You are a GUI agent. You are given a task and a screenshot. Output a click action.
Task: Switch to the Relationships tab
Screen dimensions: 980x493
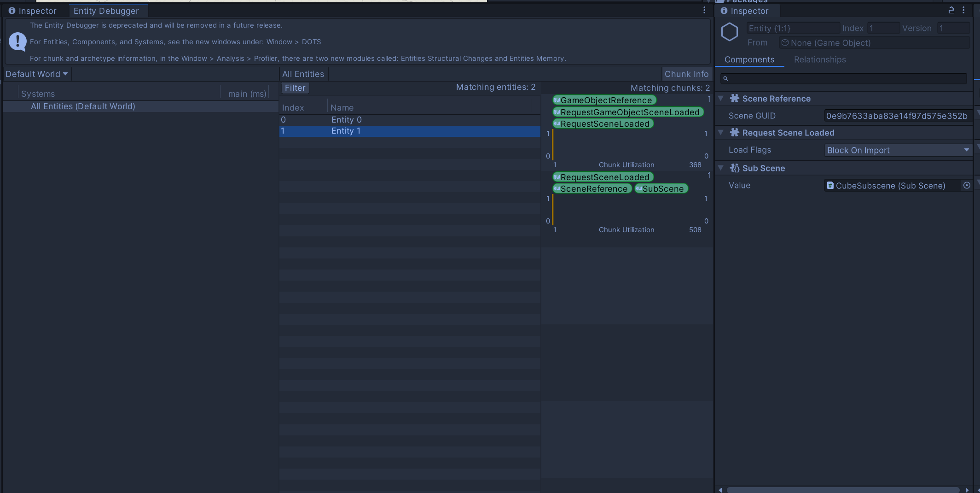pyautogui.click(x=820, y=60)
